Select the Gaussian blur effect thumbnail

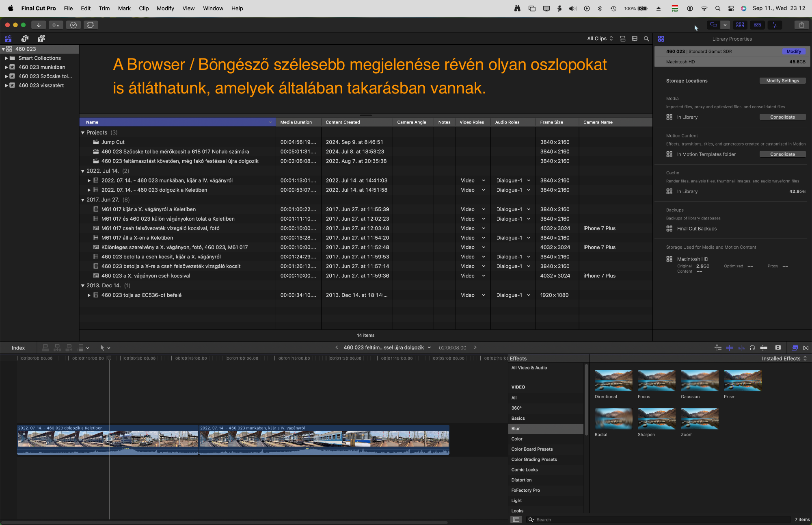(x=699, y=380)
